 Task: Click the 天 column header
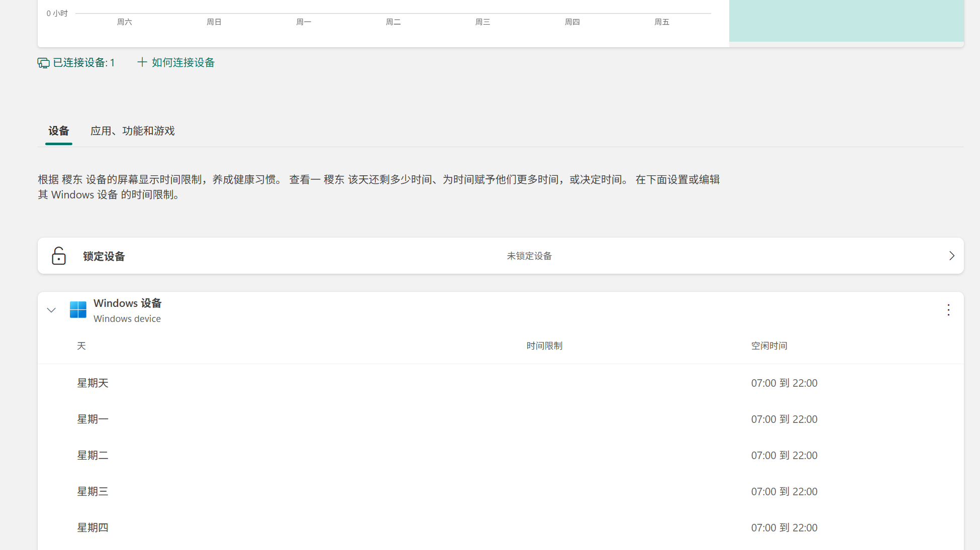(x=81, y=346)
